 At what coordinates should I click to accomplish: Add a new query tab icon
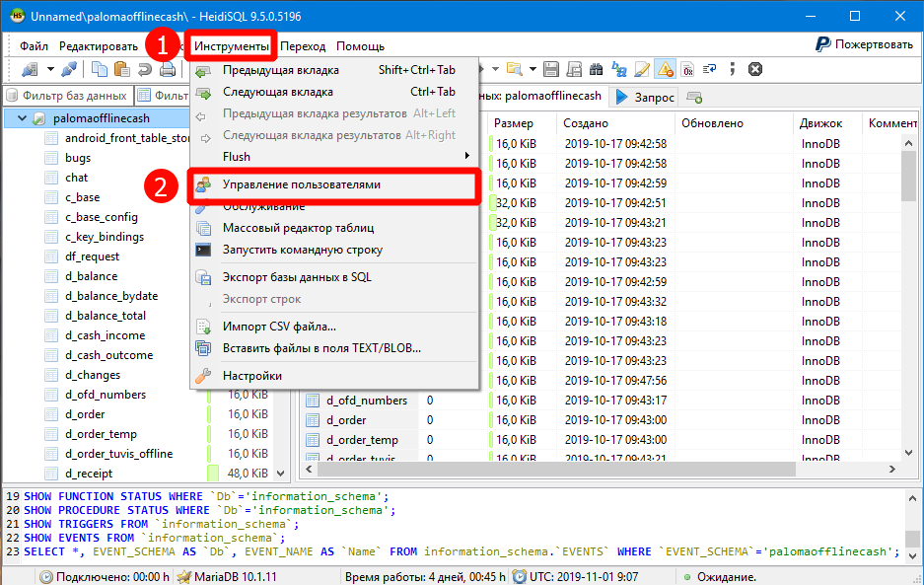point(694,97)
